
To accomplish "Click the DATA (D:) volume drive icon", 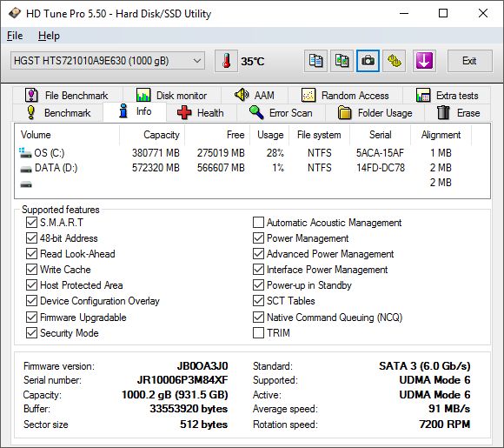I will coord(26,169).
